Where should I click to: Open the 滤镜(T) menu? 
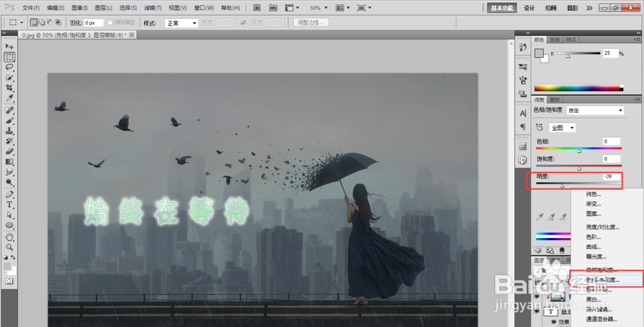click(153, 8)
